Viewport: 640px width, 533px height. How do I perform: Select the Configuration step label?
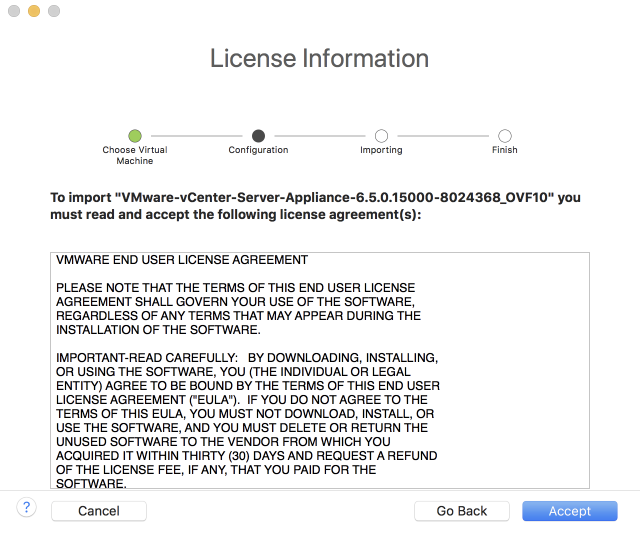(258, 150)
